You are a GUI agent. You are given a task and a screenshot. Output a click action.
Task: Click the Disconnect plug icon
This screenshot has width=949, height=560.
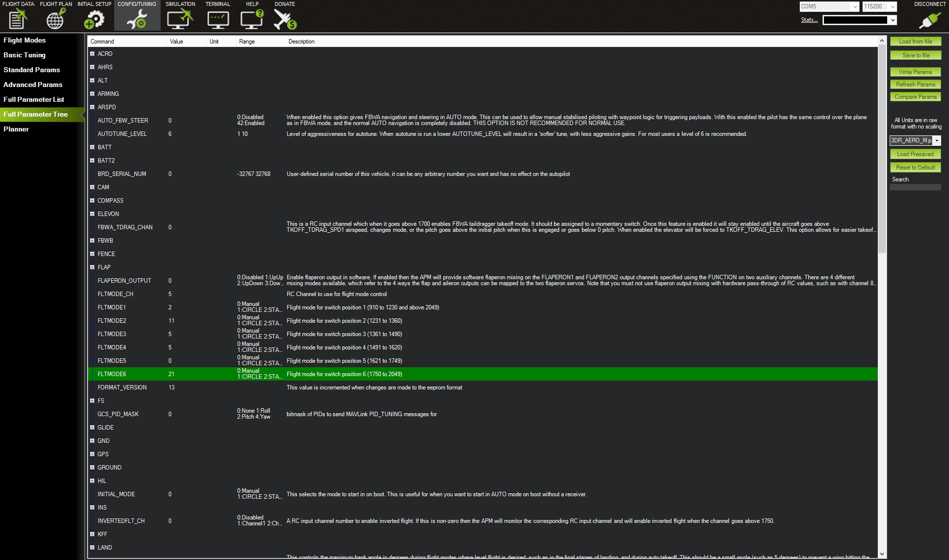point(929,20)
